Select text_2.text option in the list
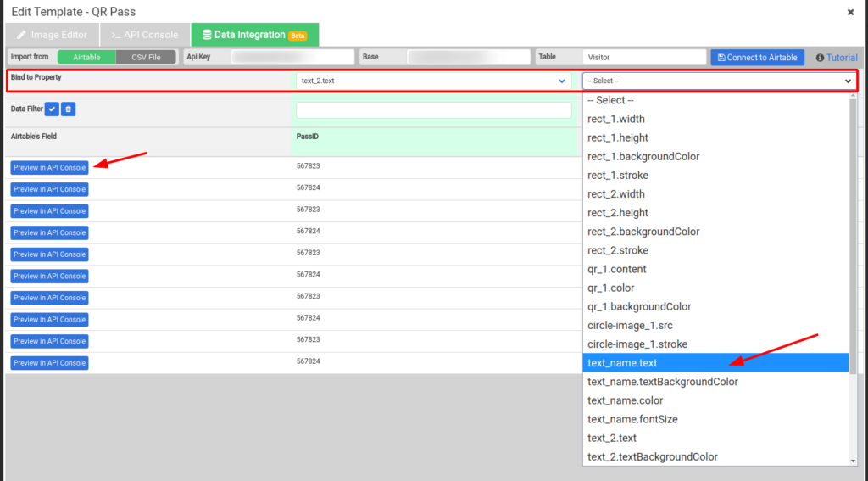 point(715,439)
